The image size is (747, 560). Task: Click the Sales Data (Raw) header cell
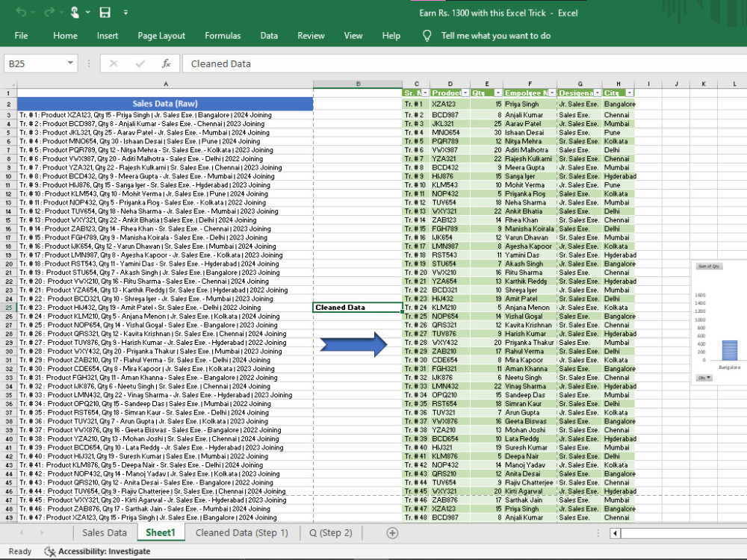click(165, 103)
